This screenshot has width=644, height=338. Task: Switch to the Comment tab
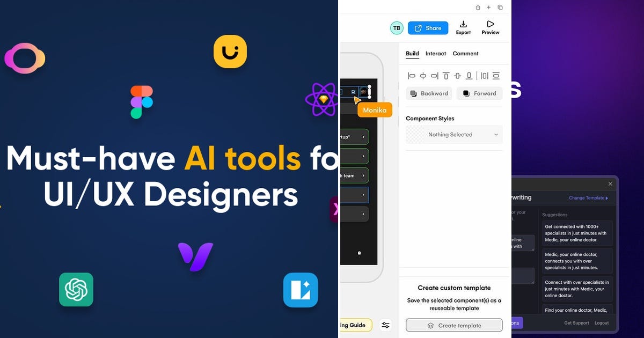click(465, 53)
